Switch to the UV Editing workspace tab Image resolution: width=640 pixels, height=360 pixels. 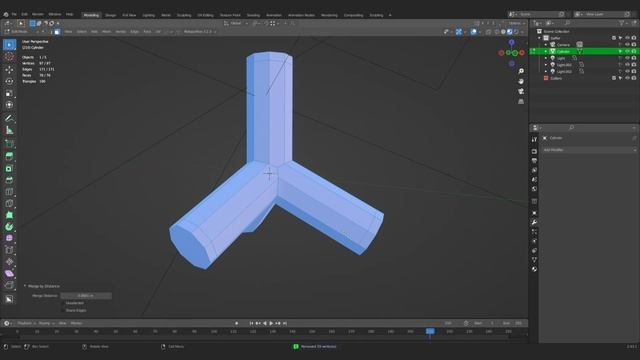coord(205,15)
